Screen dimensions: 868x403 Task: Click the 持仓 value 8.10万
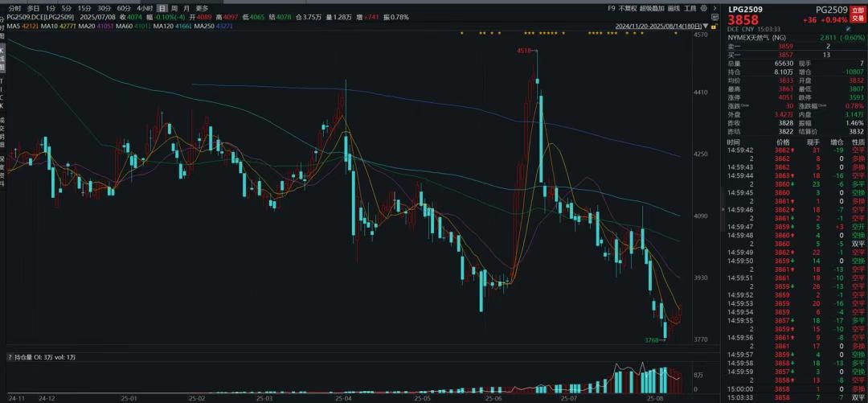(784, 72)
